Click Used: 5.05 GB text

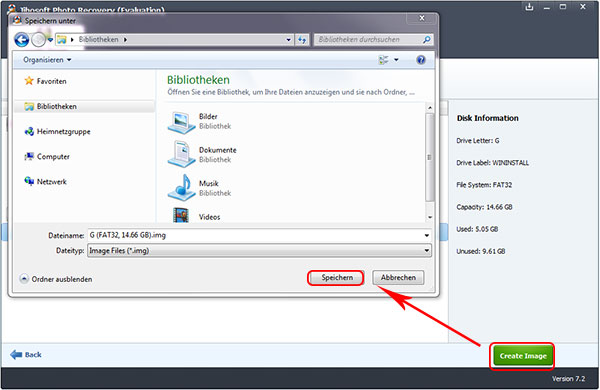coord(477,229)
